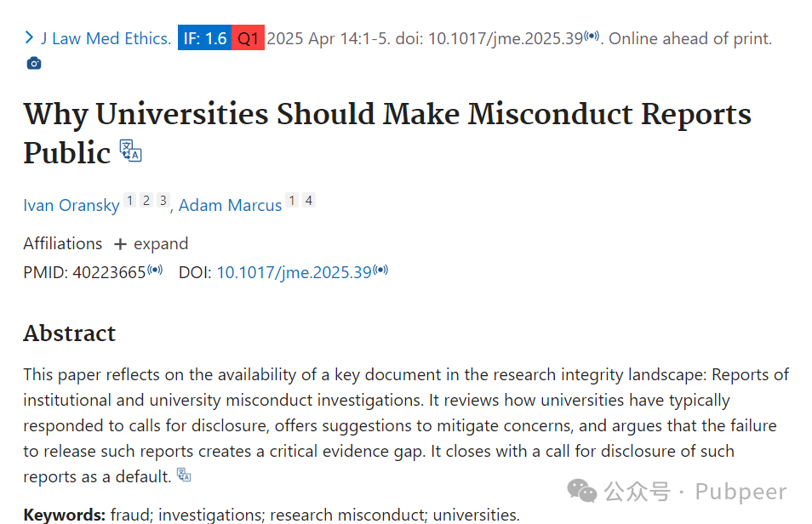Click the signal icon after citation doi text

pos(592,36)
